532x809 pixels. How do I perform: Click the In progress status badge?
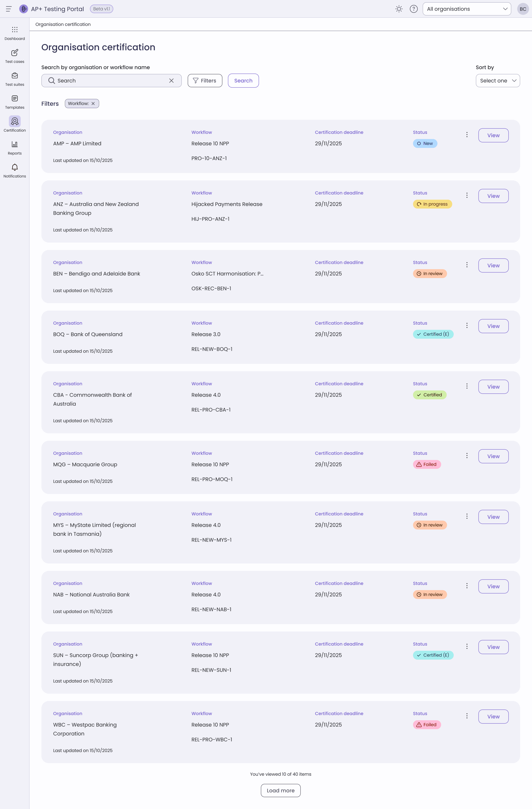(432, 204)
